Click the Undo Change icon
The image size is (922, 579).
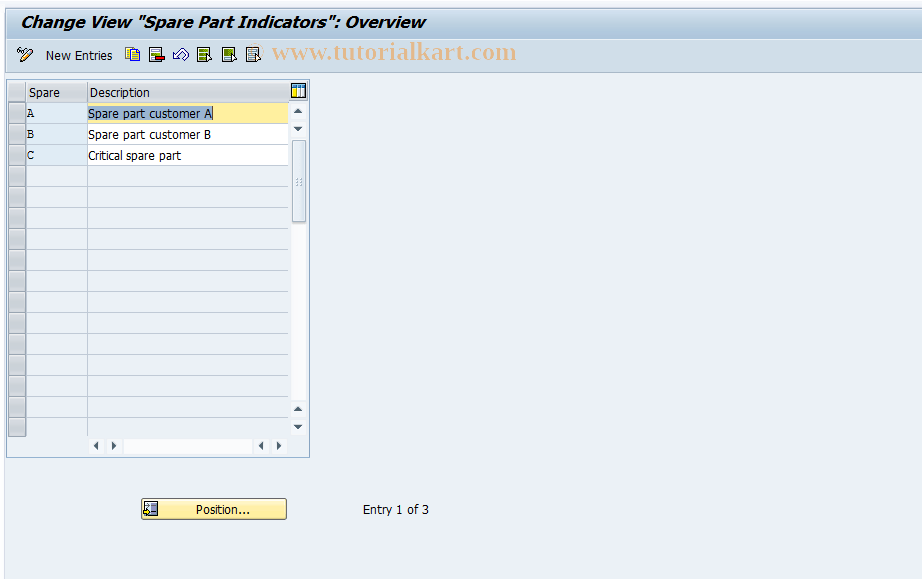point(181,55)
